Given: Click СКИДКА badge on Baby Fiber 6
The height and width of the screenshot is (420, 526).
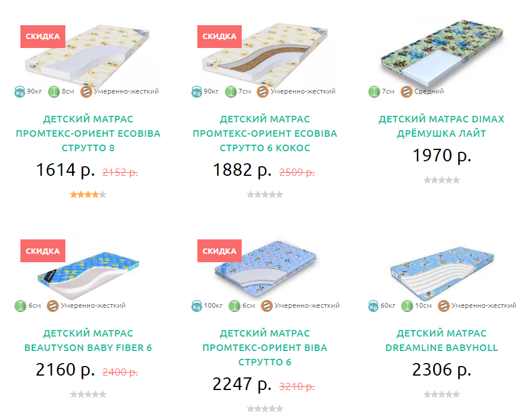Looking at the screenshot, I should tap(43, 251).
